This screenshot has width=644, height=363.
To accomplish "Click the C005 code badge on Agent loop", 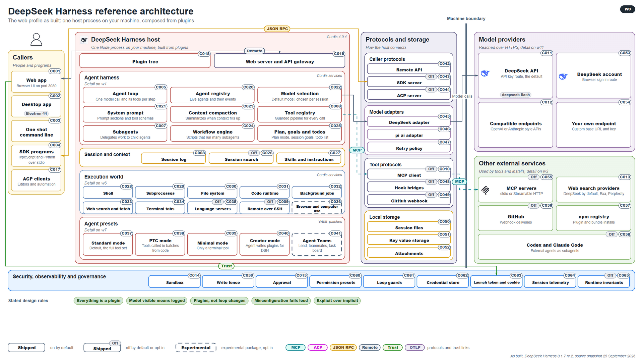I will click(161, 87).
